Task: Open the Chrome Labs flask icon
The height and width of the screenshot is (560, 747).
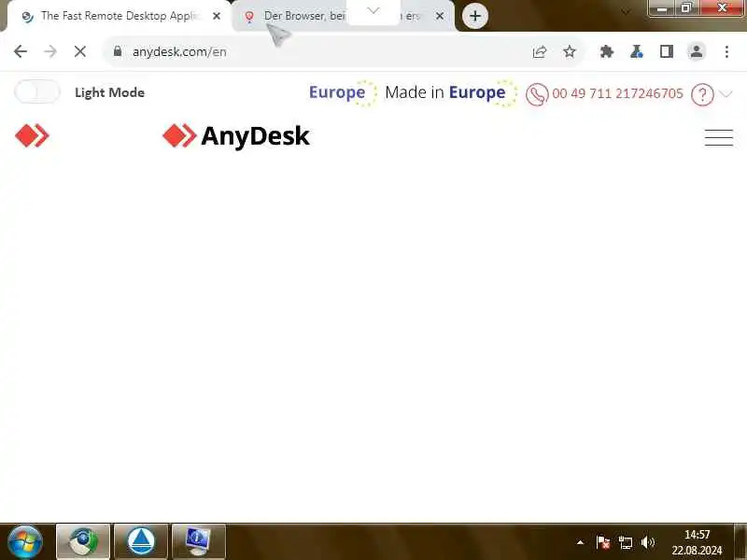Action: point(637,51)
